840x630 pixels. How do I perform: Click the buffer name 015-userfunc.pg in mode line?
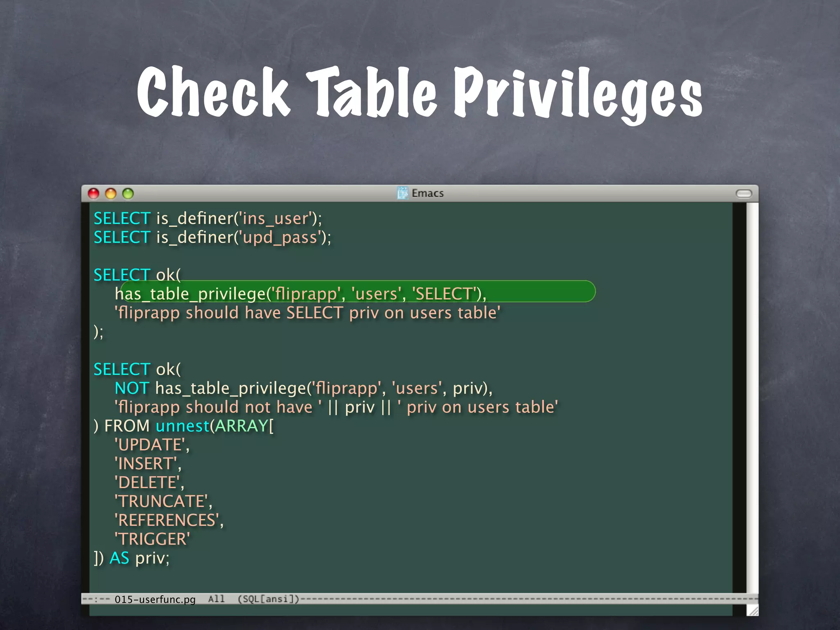(x=155, y=599)
